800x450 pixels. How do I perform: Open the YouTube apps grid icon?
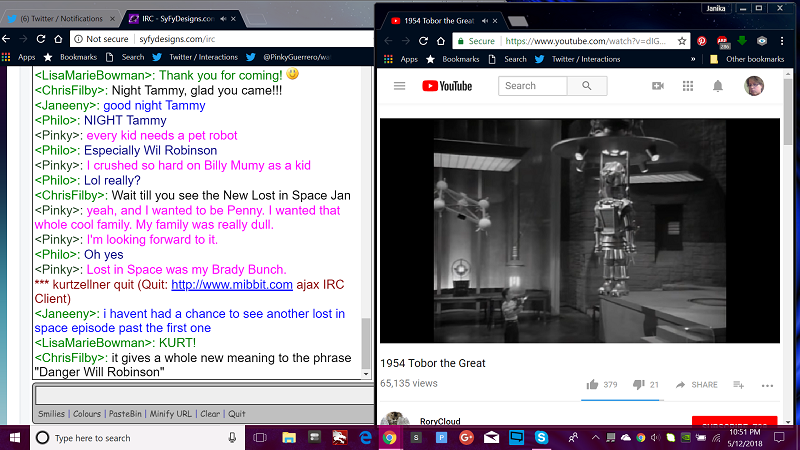(x=688, y=86)
